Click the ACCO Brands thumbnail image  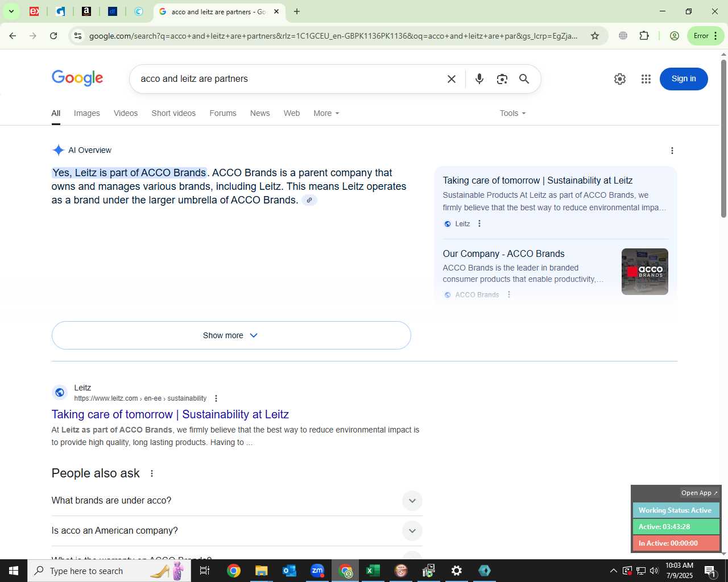tap(644, 272)
